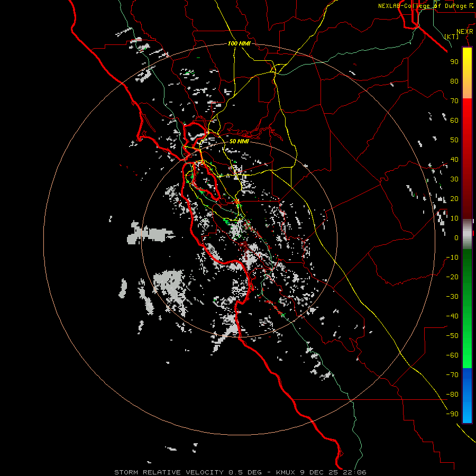Image resolution: width=476 pixels, height=476 pixels.
Task: Click the 30 value on the velocity scale
Action: (454, 179)
